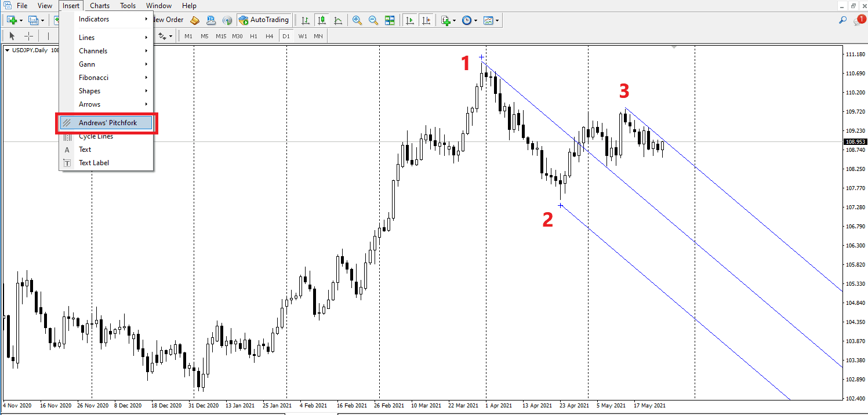Click the tile windows icon
The height and width of the screenshot is (415, 868).
390,20
